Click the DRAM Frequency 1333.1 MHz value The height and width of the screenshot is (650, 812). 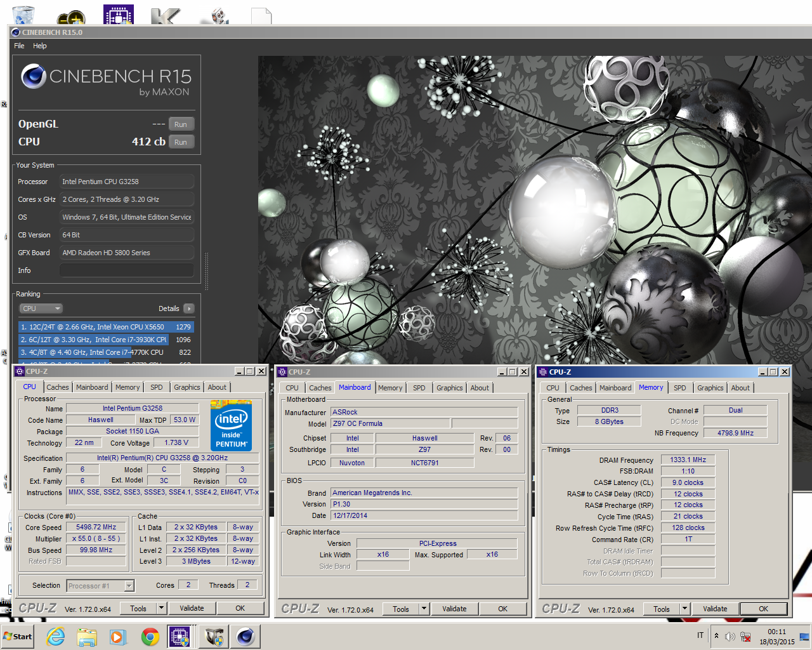pos(688,460)
